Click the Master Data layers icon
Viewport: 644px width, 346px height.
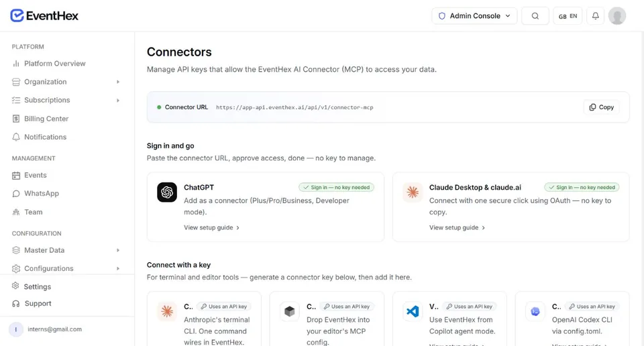tap(16, 250)
